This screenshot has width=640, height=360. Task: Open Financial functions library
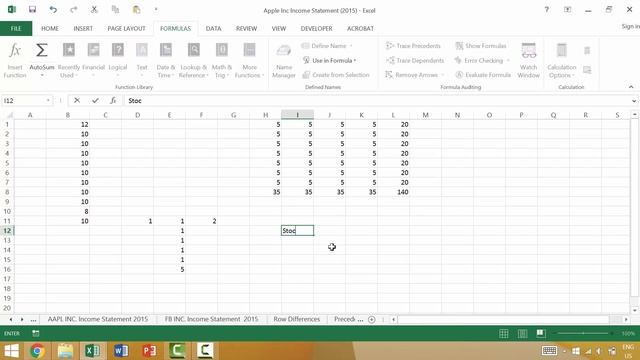pyautogui.click(x=93, y=60)
